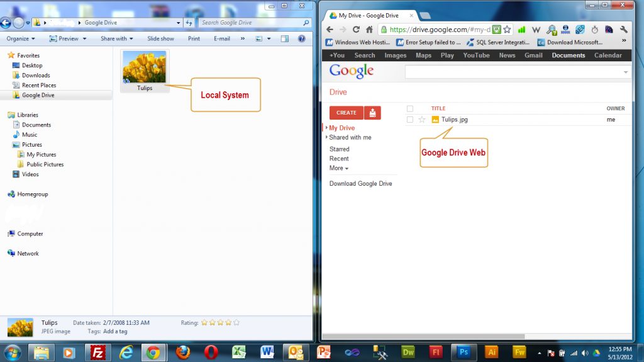Click Add a tag in details pane
The image size is (644, 362).
pyautogui.click(x=115, y=331)
